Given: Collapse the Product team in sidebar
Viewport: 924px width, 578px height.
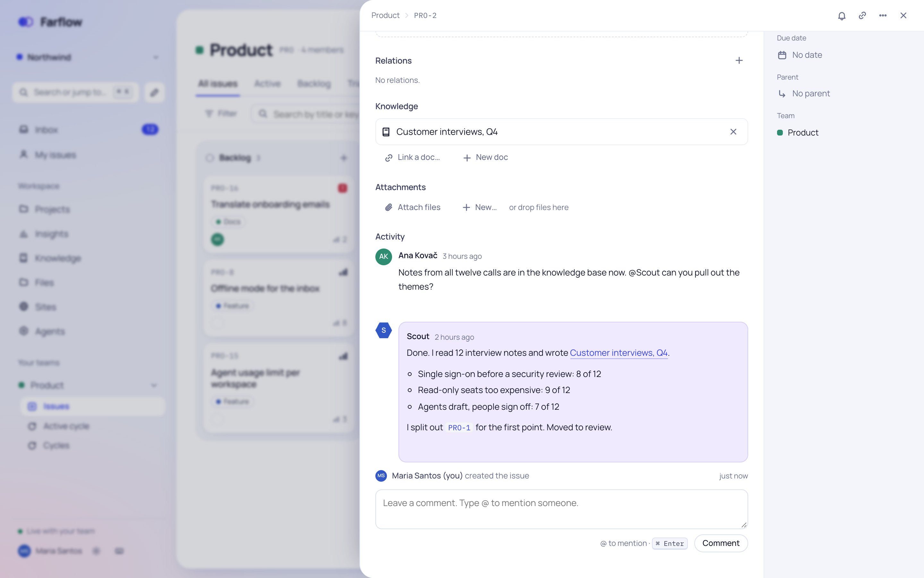Looking at the screenshot, I should click(x=154, y=385).
